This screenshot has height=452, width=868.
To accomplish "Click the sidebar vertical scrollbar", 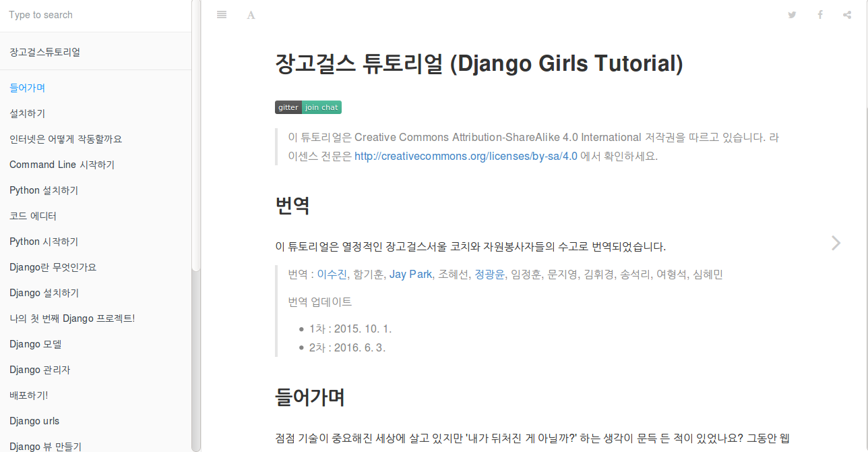I will tap(196, 226).
